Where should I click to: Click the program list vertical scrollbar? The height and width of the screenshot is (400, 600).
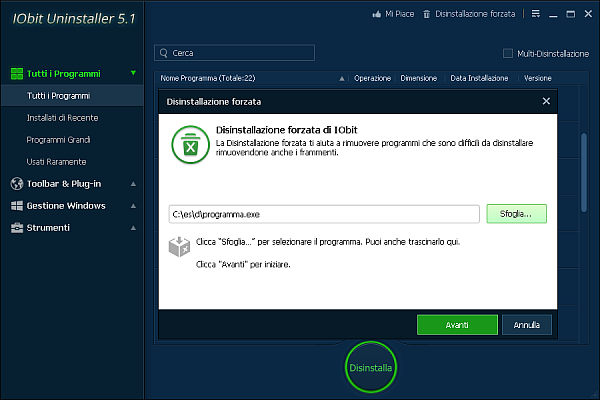584,172
